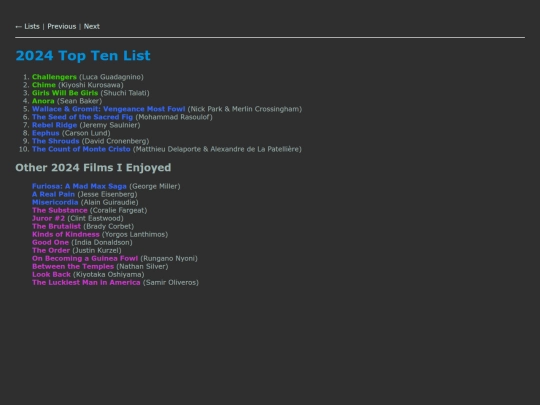Click the Juror #2 title
Viewport: 540px width, 405px height.
point(49,218)
